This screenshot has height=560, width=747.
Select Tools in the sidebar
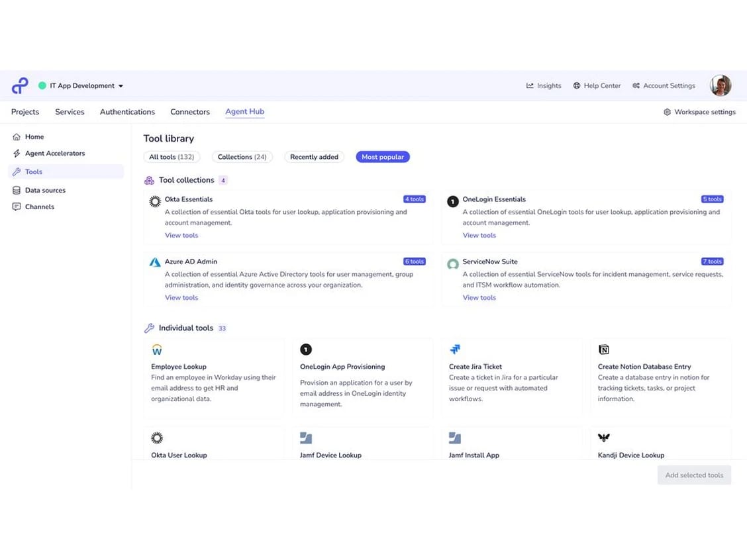point(66,171)
